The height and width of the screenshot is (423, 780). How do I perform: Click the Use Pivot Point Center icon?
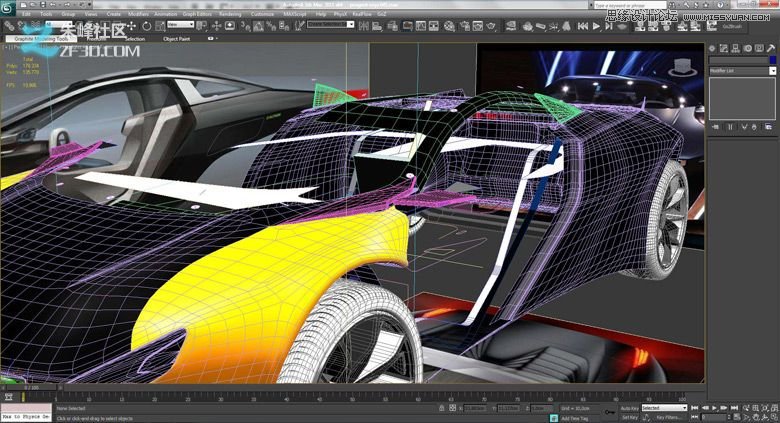201,25
